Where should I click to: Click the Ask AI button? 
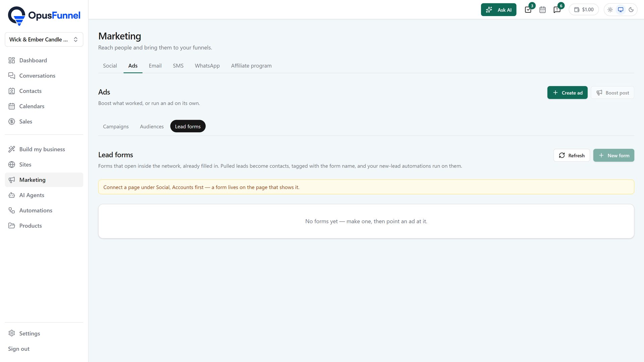point(498,10)
